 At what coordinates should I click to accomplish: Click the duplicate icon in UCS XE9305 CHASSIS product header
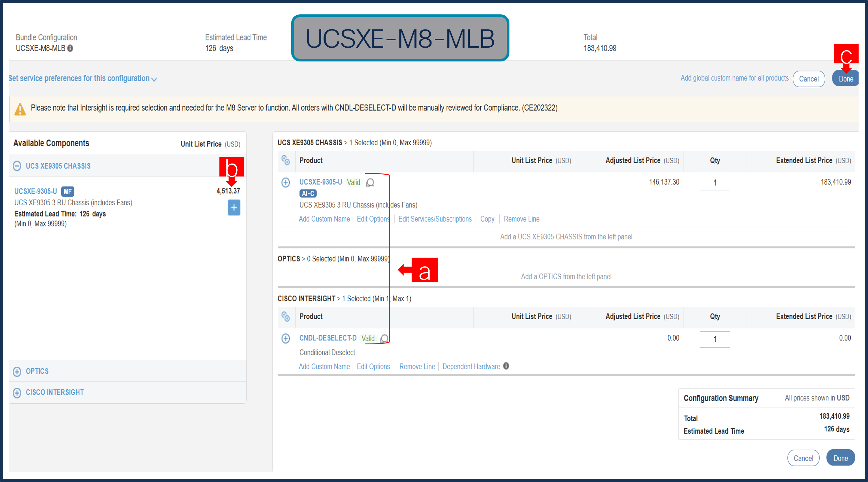(x=286, y=161)
